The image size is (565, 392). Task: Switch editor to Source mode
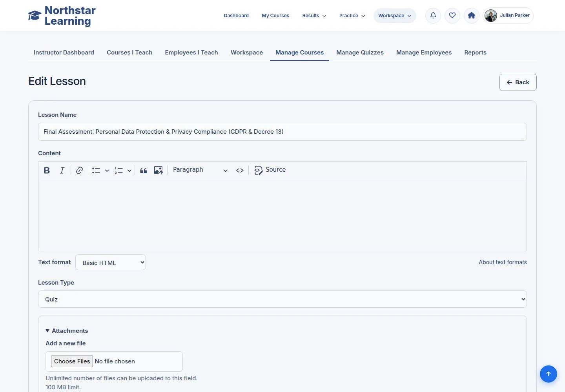click(x=270, y=170)
